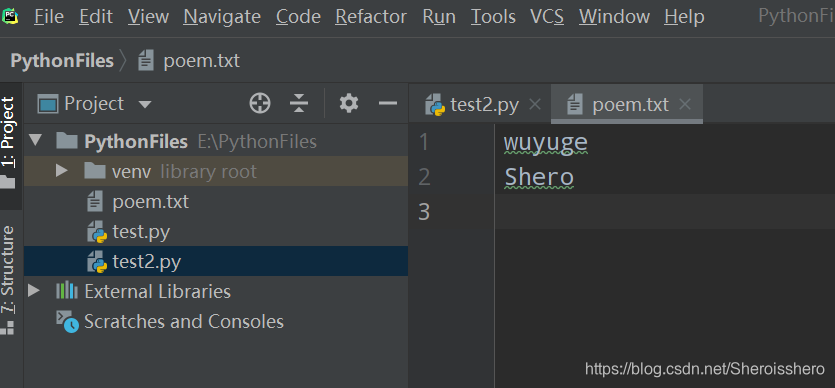This screenshot has height=388, width=835.
Task: Place cursor on empty line 3
Action: pyautogui.click(x=665, y=212)
